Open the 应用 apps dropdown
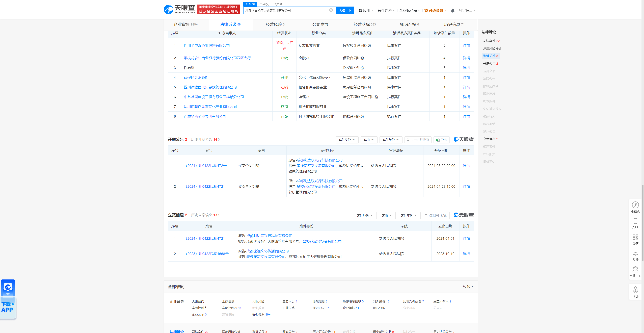Screen dimensions: 644x333 [366, 10]
